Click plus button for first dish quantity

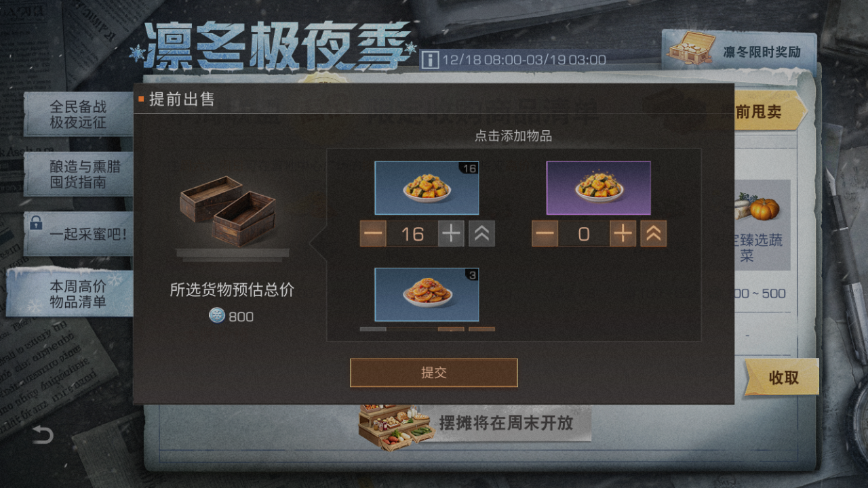[451, 234]
